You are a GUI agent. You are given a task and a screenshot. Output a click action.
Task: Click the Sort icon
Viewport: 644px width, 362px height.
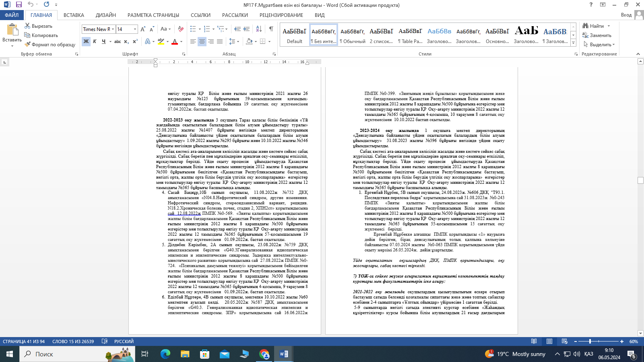[x=259, y=29]
